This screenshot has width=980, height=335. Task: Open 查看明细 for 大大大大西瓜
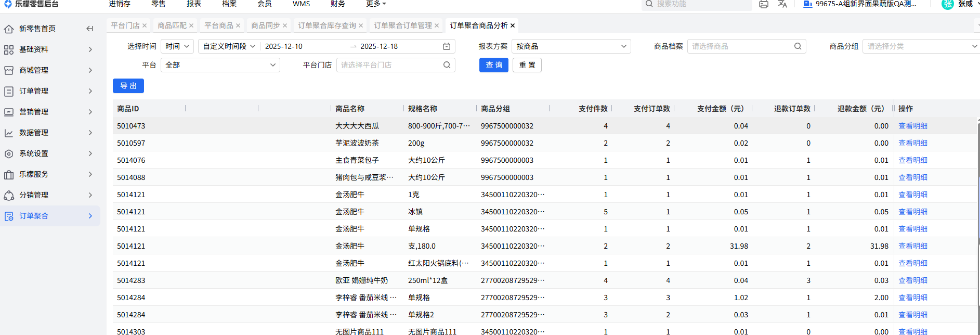[912, 126]
